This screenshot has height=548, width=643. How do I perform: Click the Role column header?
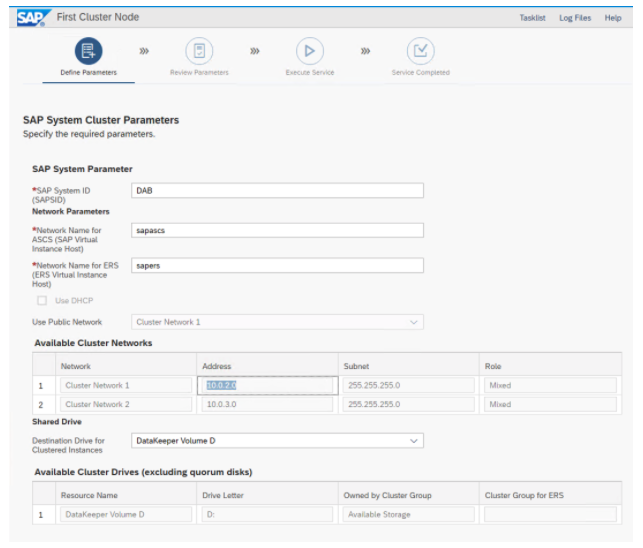[550, 366]
